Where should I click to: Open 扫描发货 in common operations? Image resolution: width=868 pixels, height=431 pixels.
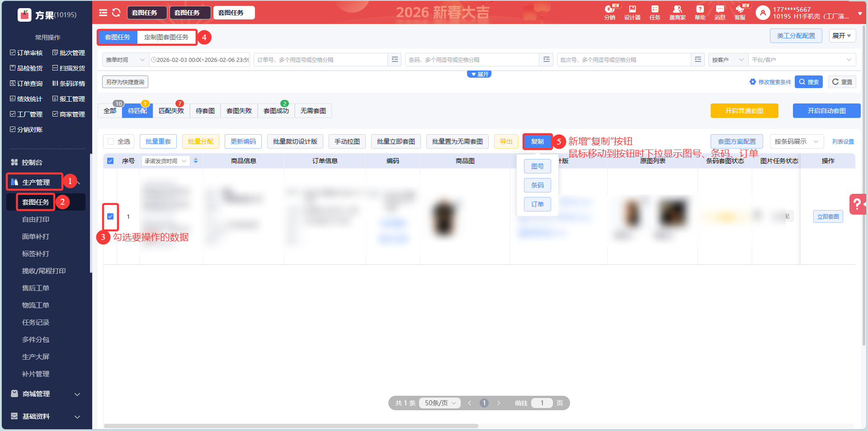(69, 68)
